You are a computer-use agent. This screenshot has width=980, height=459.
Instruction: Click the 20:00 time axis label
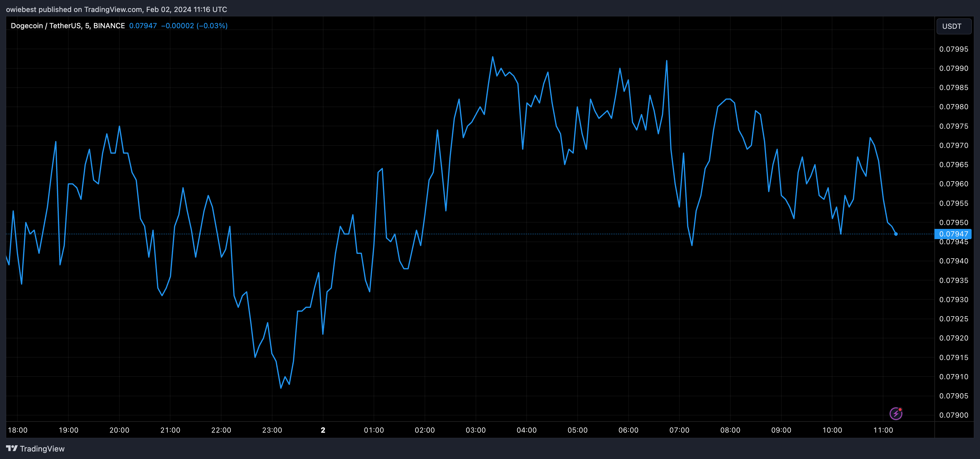pyautogui.click(x=119, y=430)
